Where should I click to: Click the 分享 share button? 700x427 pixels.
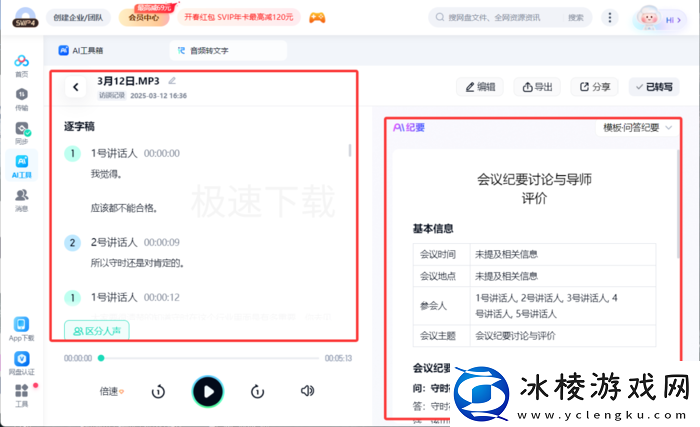click(x=594, y=87)
